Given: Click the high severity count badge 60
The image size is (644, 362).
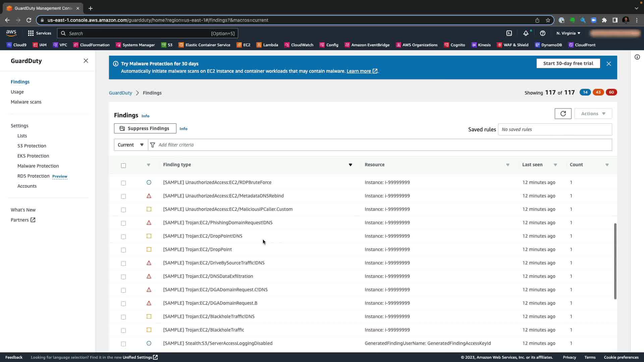Looking at the screenshot, I should coord(611,92).
